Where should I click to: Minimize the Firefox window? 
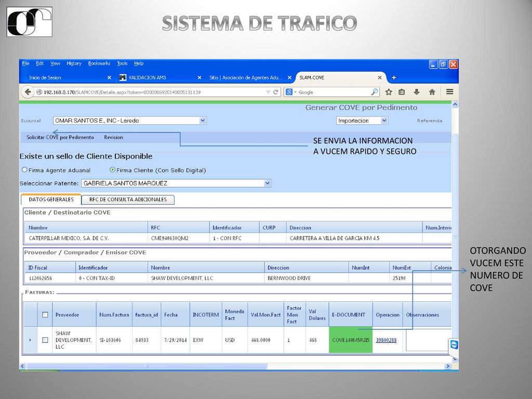[433, 64]
